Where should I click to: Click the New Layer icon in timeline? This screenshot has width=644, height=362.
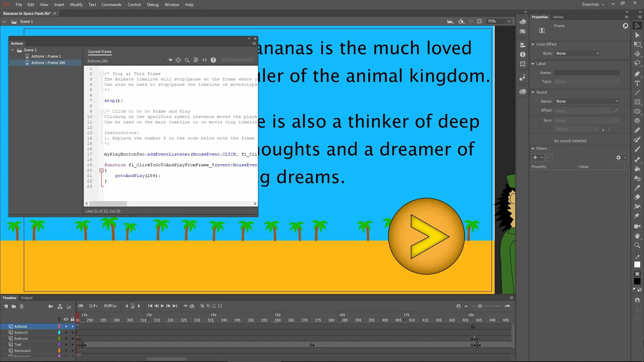tap(6, 306)
